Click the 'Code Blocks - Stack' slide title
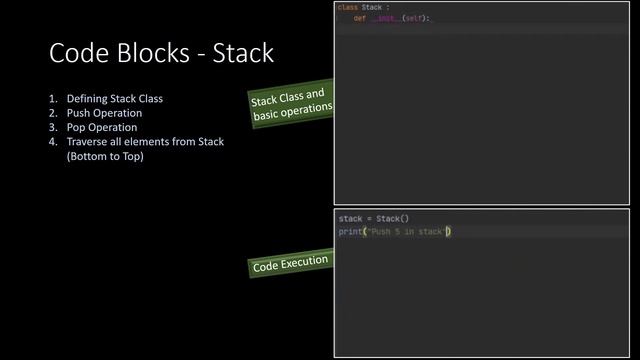Viewport: 640px width, 360px height. [161, 53]
